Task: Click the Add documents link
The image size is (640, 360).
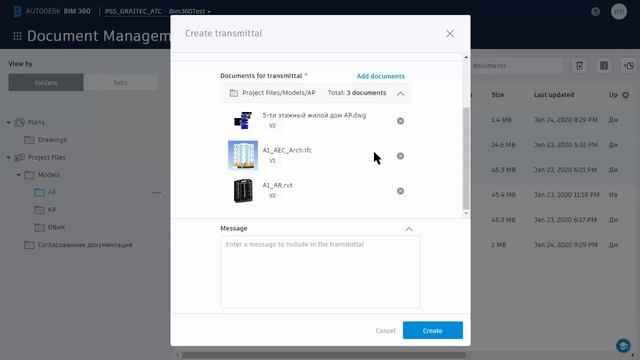Action: point(380,76)
